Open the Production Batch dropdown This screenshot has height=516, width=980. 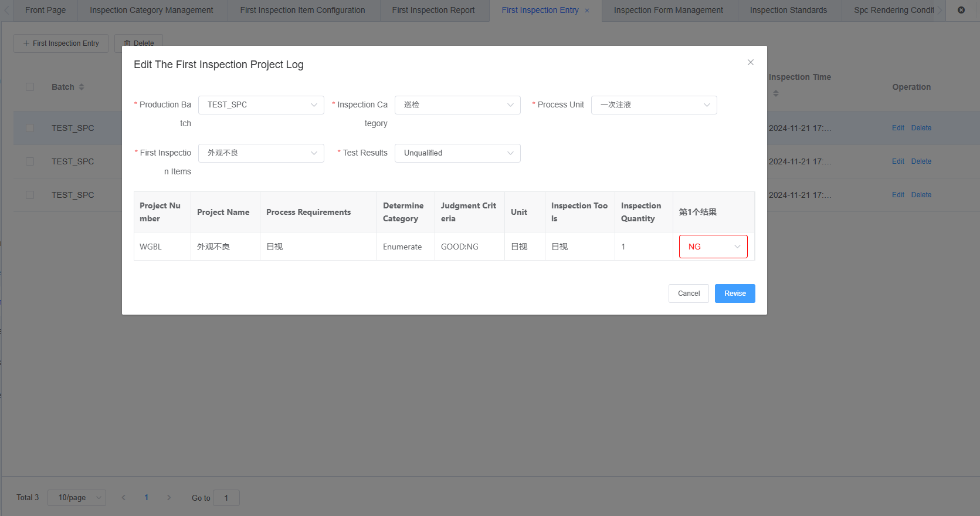[261, 105]
